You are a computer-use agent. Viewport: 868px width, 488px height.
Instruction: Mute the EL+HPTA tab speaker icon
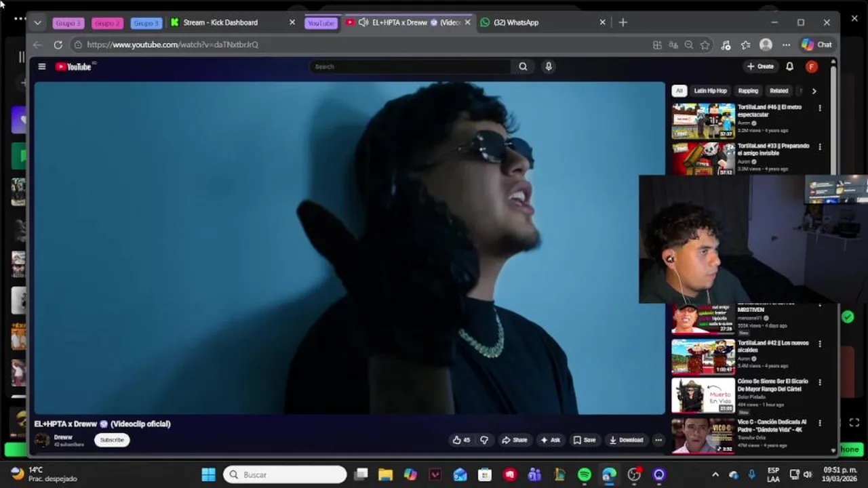[363, 22]
